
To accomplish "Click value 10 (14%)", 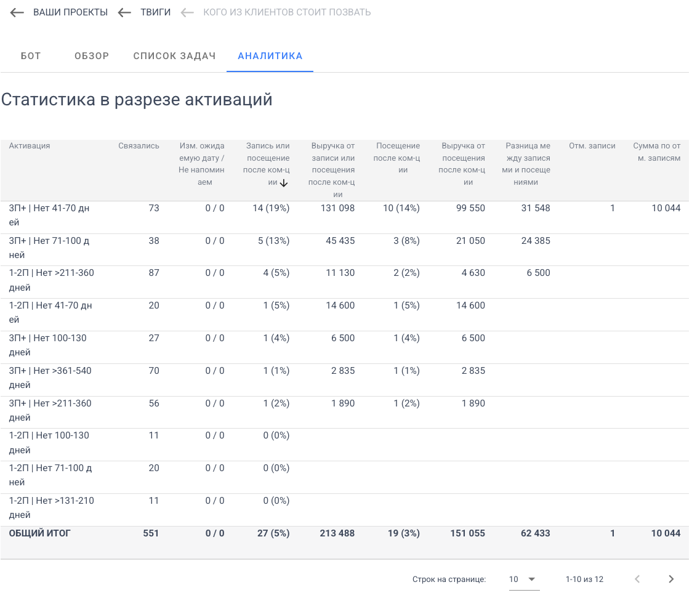I will (x=401, y=208).
